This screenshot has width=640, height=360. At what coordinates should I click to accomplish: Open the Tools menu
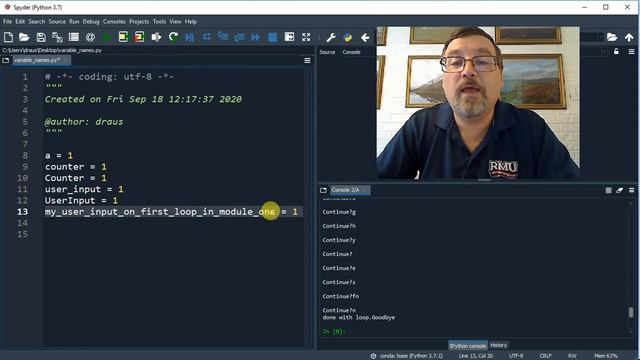tap(159, 22)
